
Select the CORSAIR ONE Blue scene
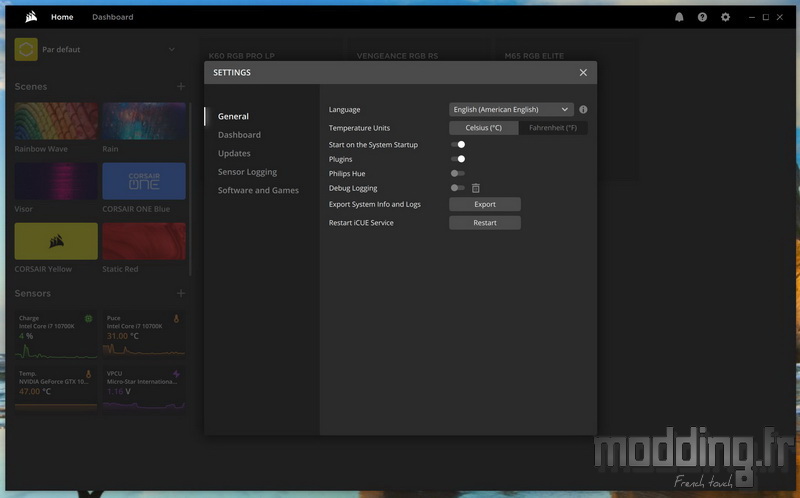coord(144,181)
